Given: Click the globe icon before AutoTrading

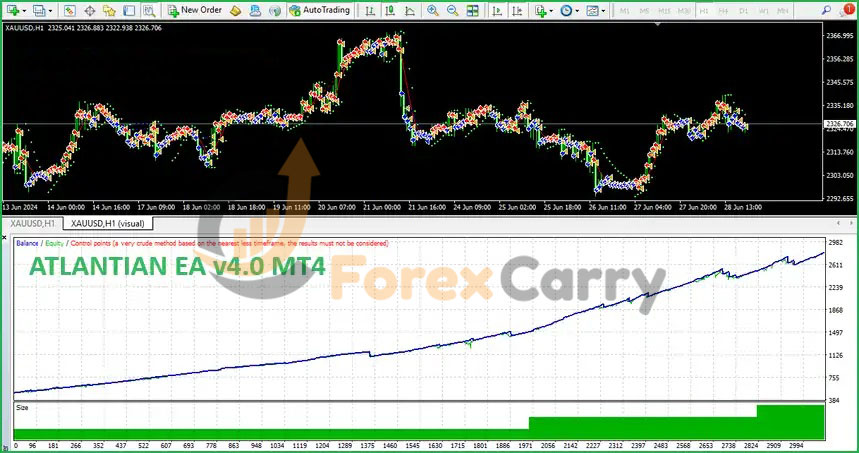Looking at the screenshot, I should (x=275, y=10).
